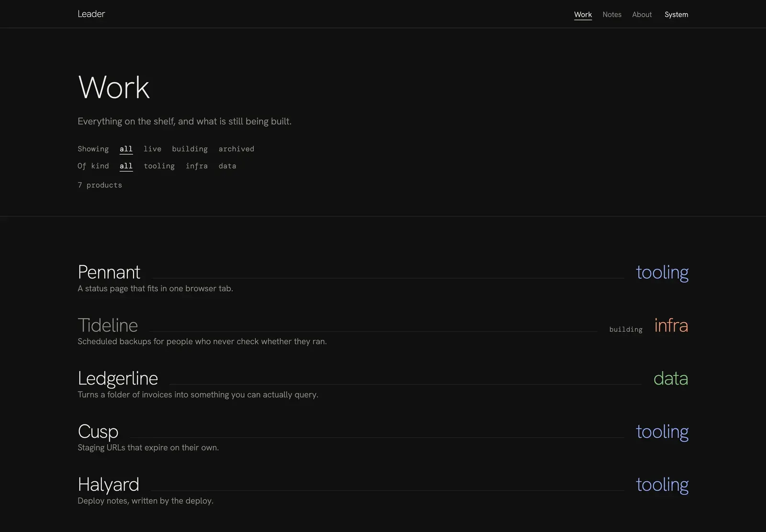Click the tooling tag on Pennant row
The image size is (766, 532).
click(x=662, y=272)
